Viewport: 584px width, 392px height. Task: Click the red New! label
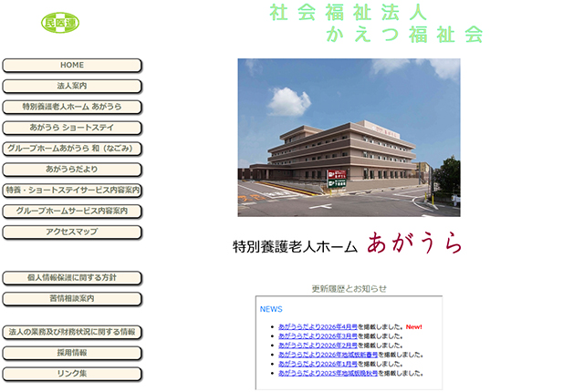[413, 327]
